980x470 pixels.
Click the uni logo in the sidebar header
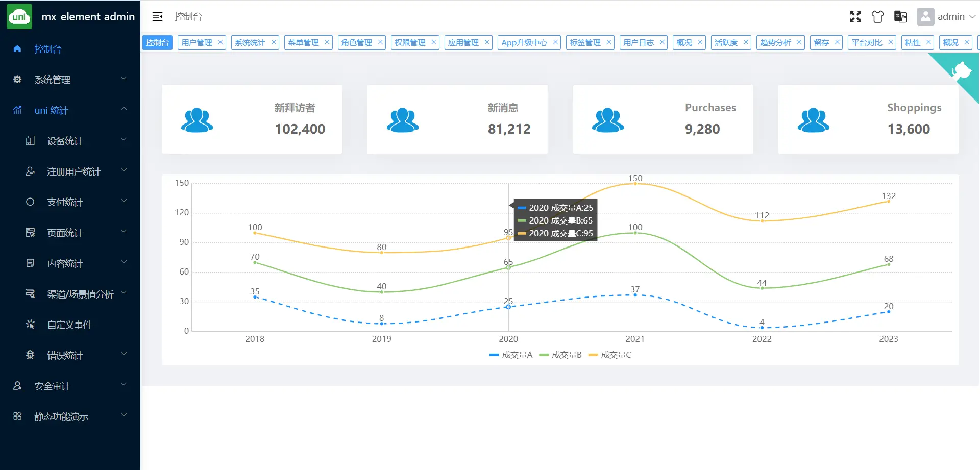click(19, 17)
